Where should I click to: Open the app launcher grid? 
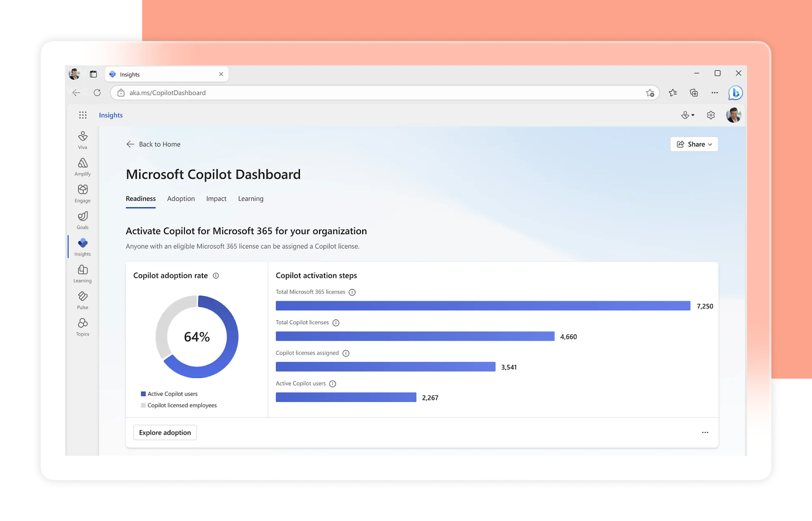click(83, 115)
